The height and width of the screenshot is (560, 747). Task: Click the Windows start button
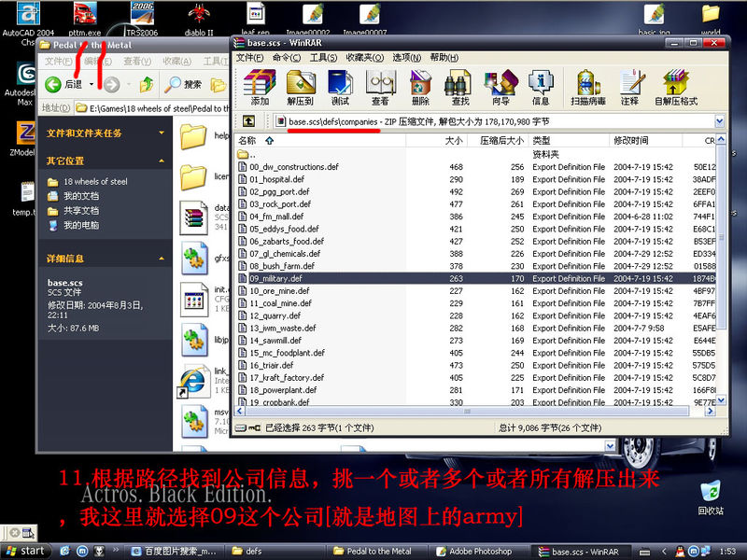26,551
